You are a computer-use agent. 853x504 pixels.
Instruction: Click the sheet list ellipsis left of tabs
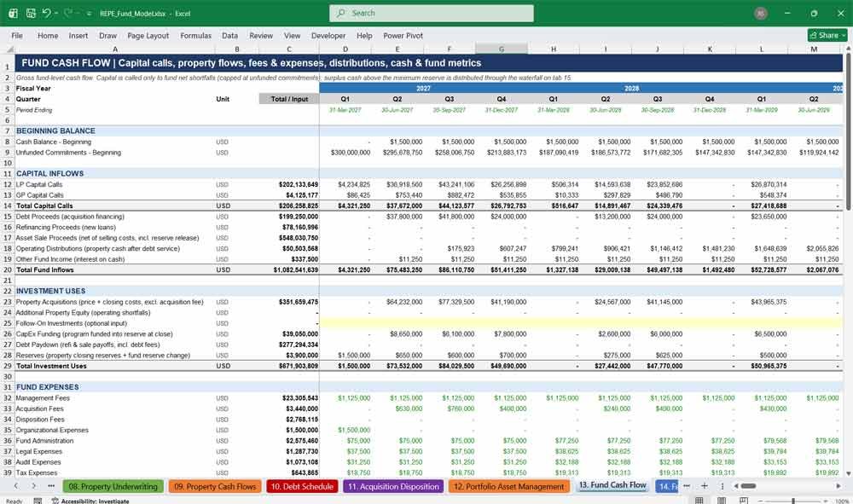(51, 486)
